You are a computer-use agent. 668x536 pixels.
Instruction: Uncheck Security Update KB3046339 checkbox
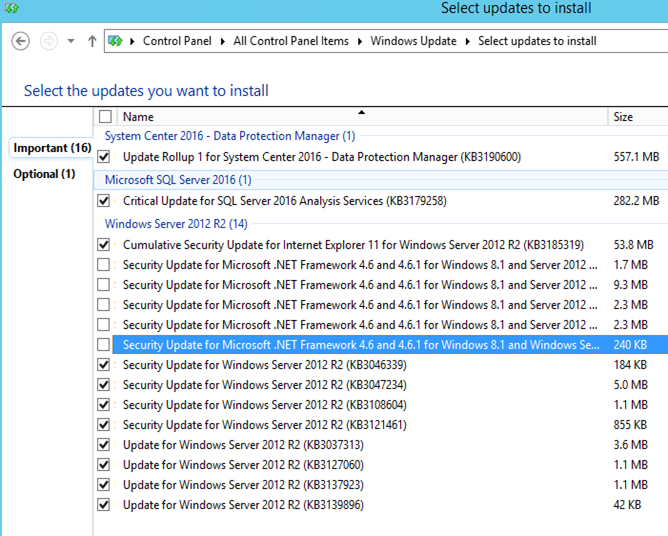(x=104, y=365)
